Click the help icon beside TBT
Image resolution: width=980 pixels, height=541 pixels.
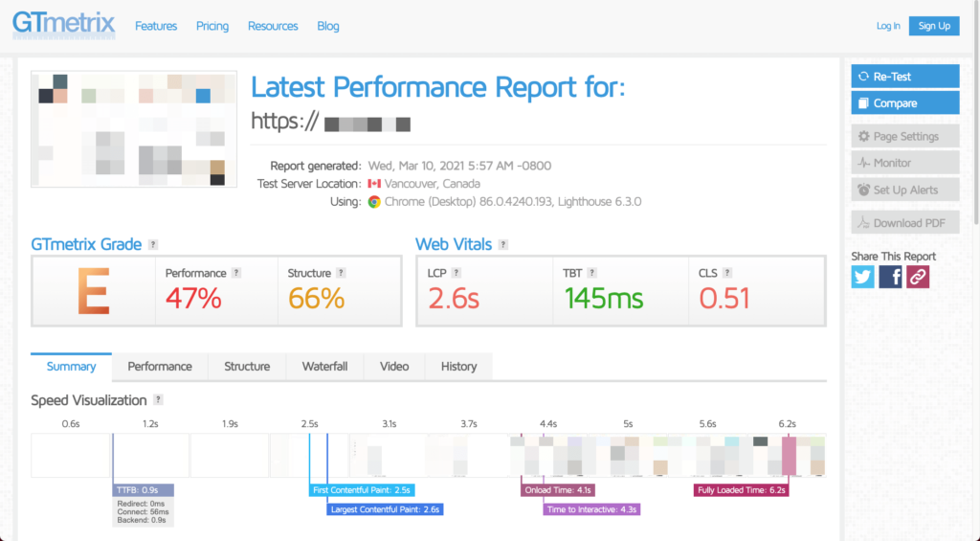[591, 273]
